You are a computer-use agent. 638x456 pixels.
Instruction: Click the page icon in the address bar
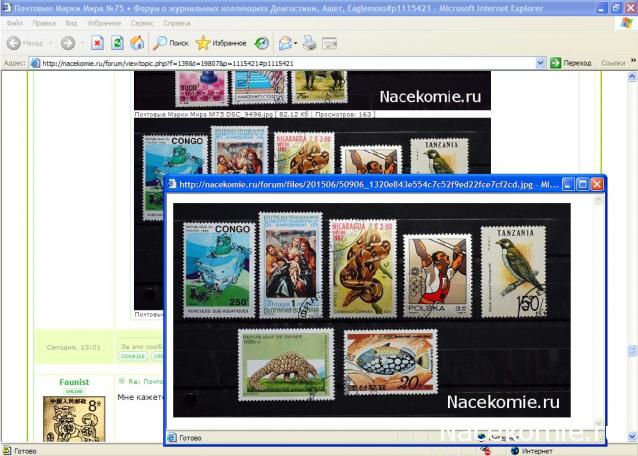click(x=35, y=63)
